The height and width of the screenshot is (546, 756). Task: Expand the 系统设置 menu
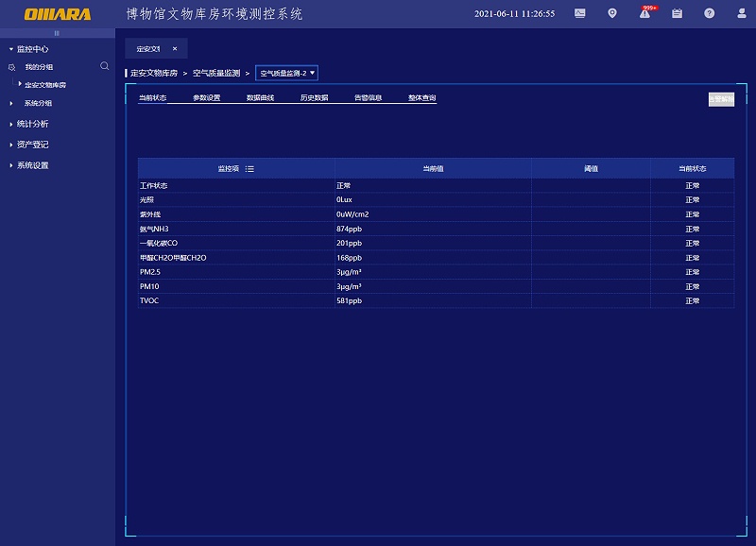pos(32,165)
